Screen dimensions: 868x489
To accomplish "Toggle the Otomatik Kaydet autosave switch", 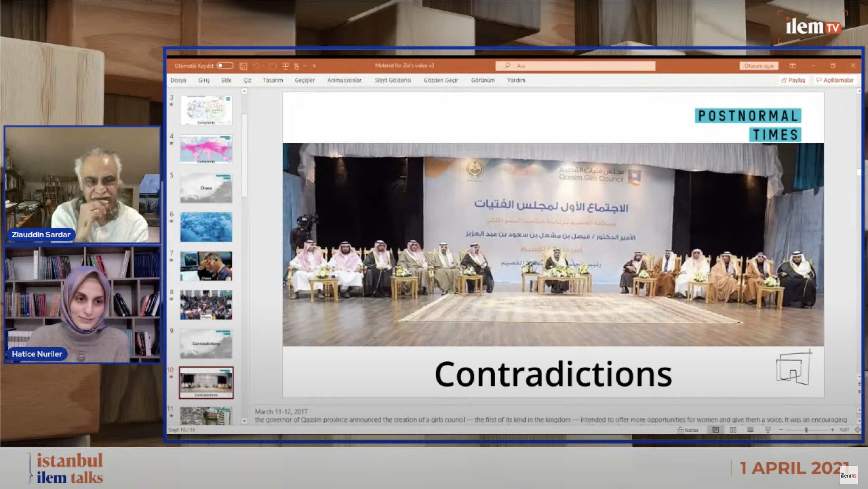I will point(225,66).
